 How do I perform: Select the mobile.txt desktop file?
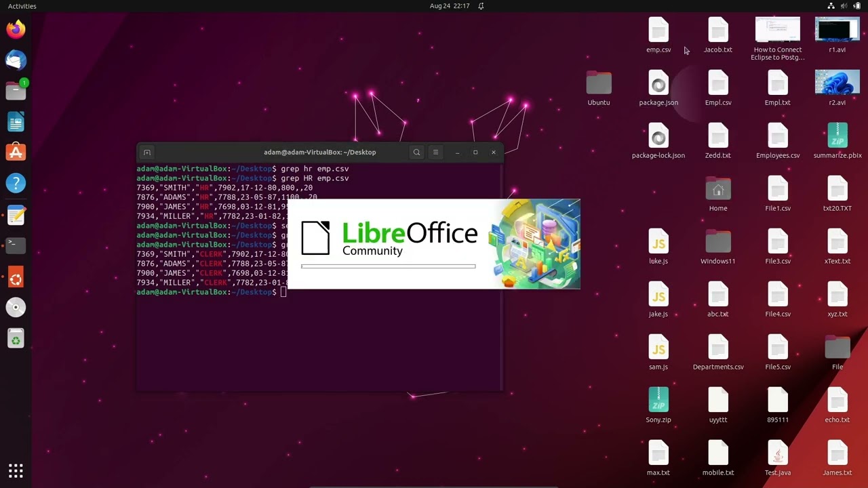pos(718,458)
